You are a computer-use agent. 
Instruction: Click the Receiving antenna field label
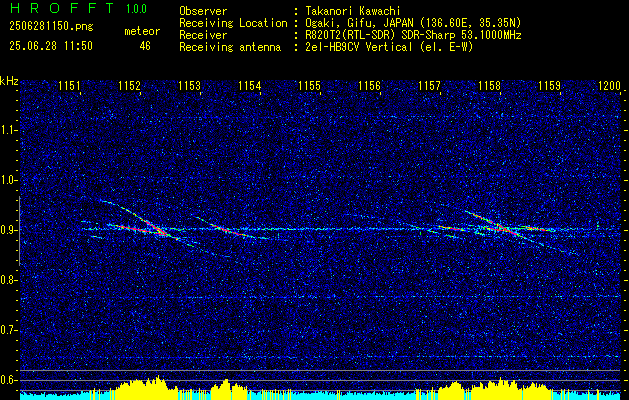pos(230,47)
